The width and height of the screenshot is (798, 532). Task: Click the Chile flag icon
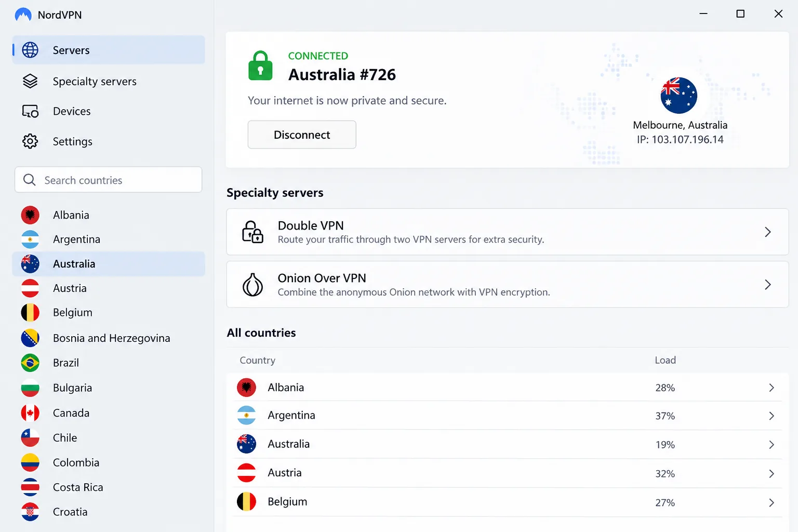tap(30, 437)
